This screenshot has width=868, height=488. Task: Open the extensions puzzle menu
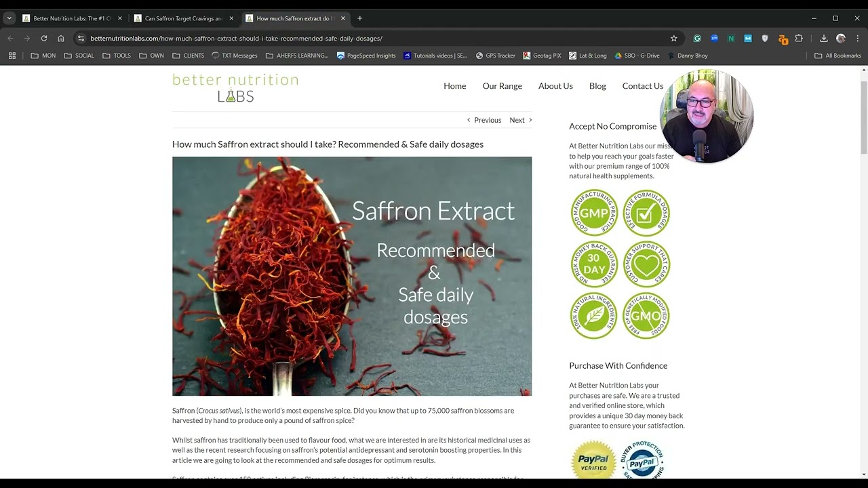click(x=799, y=39)
